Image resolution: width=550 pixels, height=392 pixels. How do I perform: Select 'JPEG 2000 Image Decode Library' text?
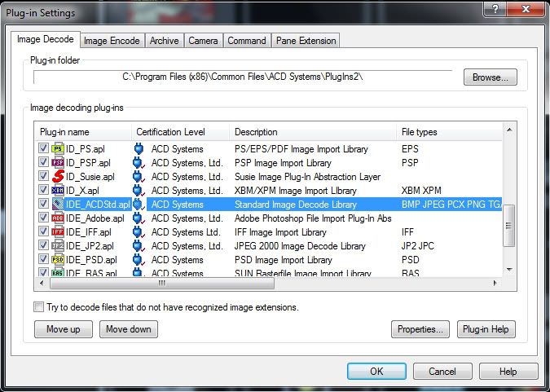pyautogui.click(x=300, y=246)
